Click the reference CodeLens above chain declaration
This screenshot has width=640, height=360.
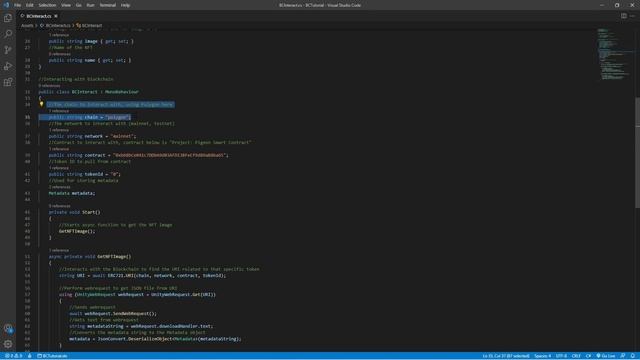59,111
